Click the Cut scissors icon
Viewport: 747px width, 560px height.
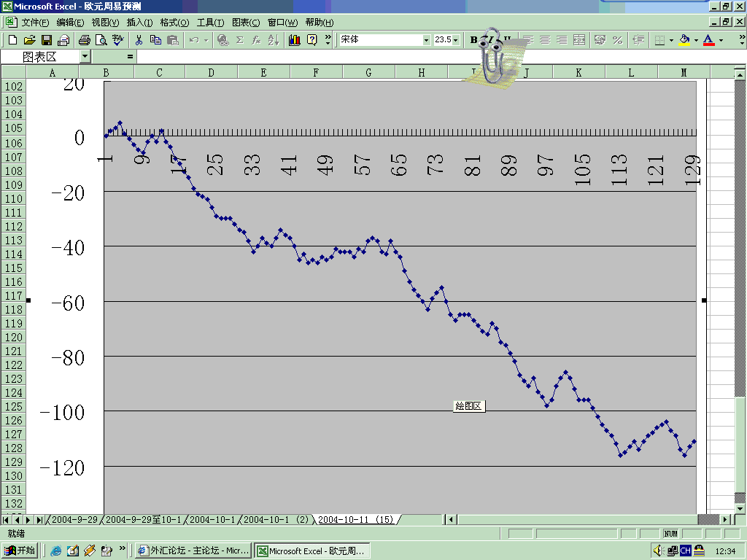(138, 40)
